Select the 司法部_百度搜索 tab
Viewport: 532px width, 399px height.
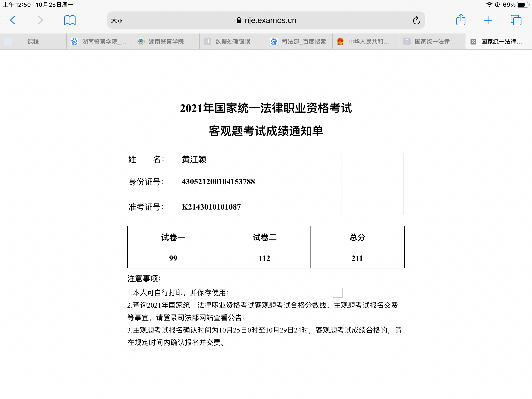[x=299, y=42]
